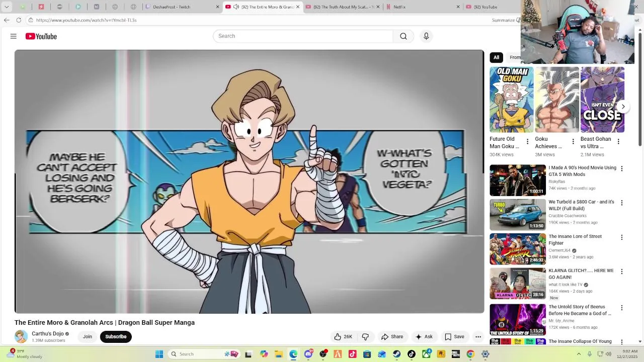Open options for Street Fighter lore video
644x362 pixels.
click(x=622, y=237)
